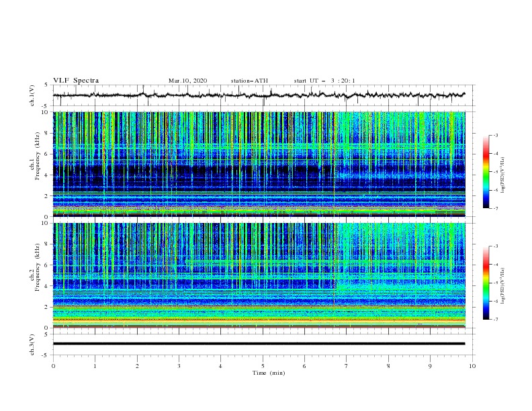
Task: Click the ch.1 spectrogram panel
Action: tap(259, 164)
